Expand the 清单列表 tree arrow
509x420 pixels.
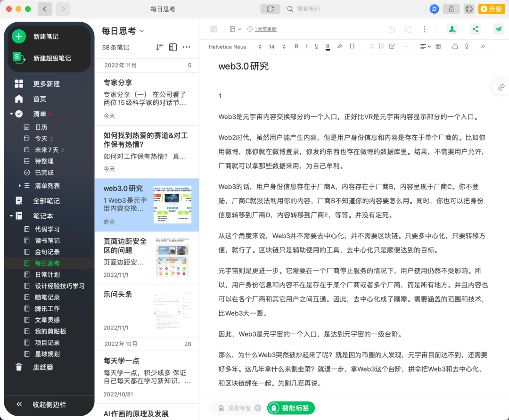tap(19, 186)
